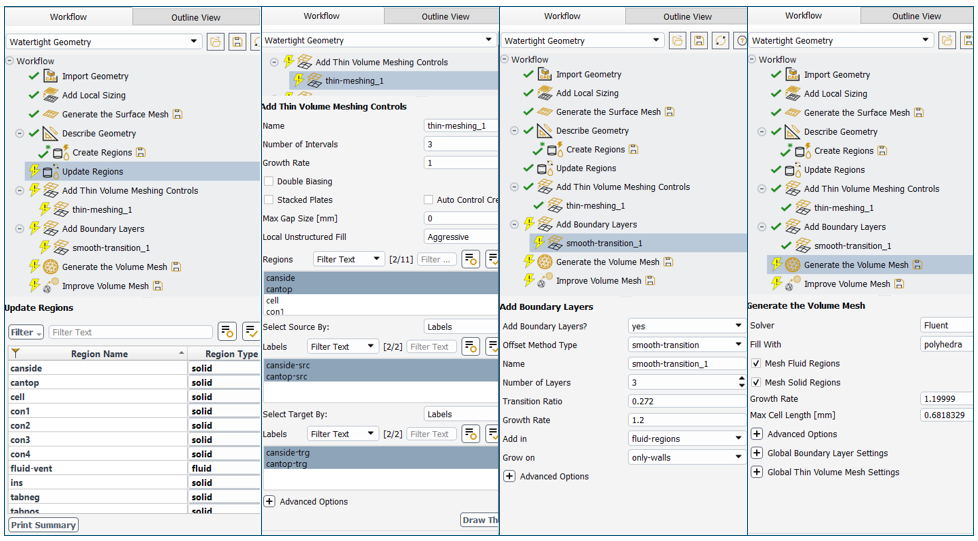Click the lightning-bolt thin-meshing_1 icon in the Thin Volume Meshing panel

(299, 80)
